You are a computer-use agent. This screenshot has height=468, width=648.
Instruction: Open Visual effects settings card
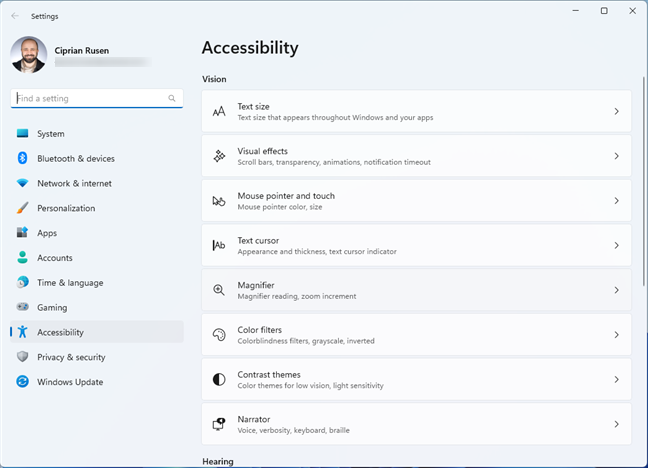click(x=416, y=156)
